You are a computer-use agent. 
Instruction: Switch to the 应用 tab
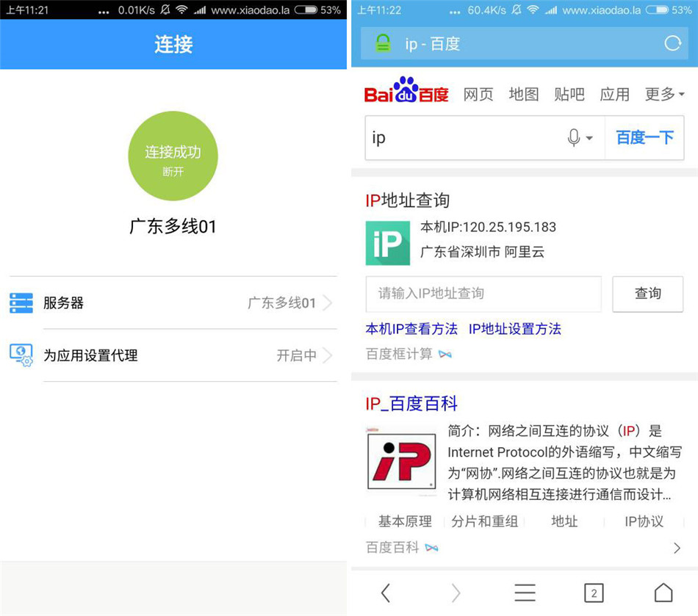[615, 94]
